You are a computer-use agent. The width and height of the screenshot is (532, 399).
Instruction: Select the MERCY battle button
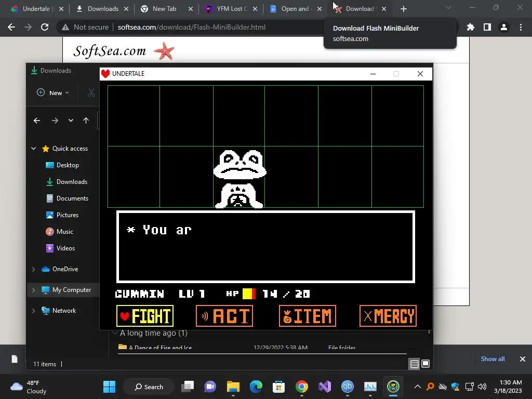click(x=388, y=316)
